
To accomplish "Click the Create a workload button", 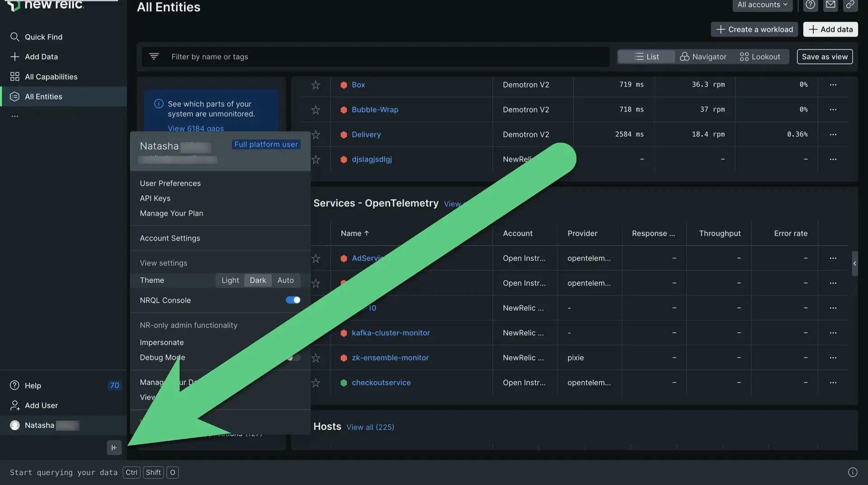I will point(754,29).
